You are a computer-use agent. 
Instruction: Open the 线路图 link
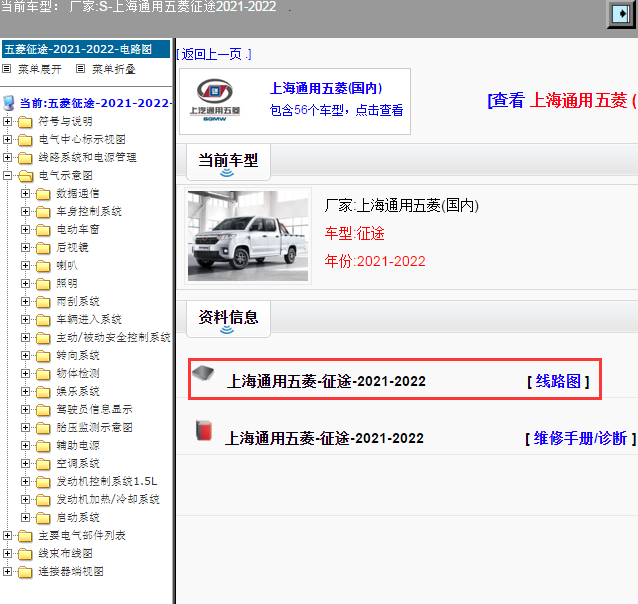click(558, 381)
